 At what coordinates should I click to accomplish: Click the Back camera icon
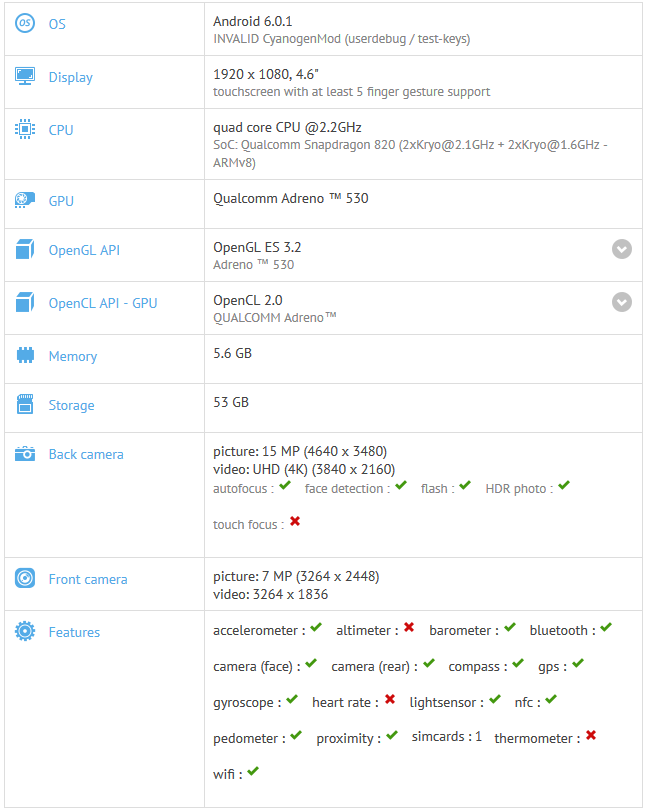[x=25, y=454]
